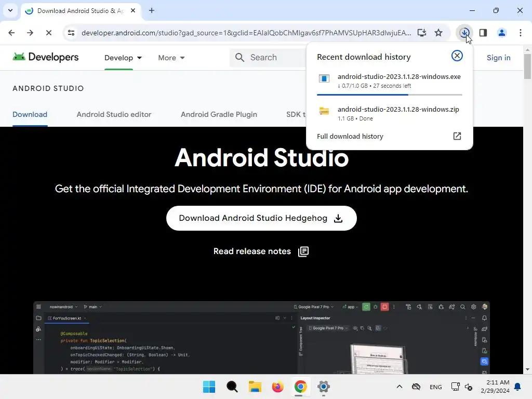View site information icon in address bar

point(71,33)
